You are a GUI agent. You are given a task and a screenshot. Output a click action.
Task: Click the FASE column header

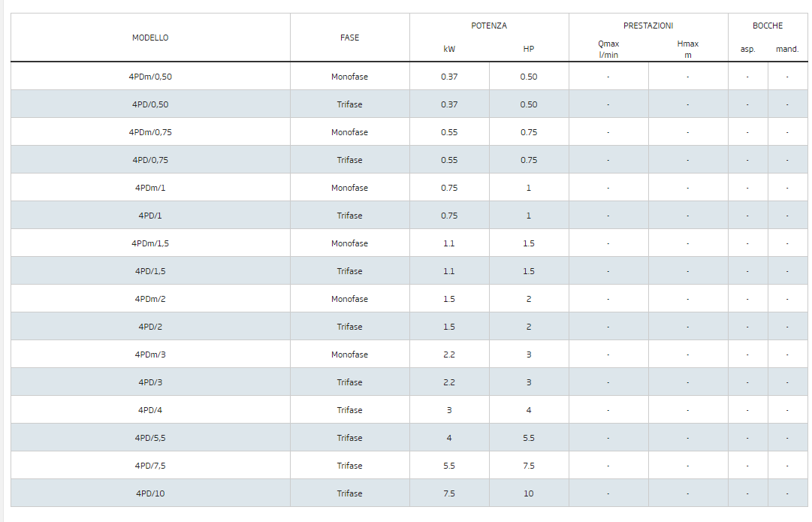pyautogui.click(x=349, y=38)
